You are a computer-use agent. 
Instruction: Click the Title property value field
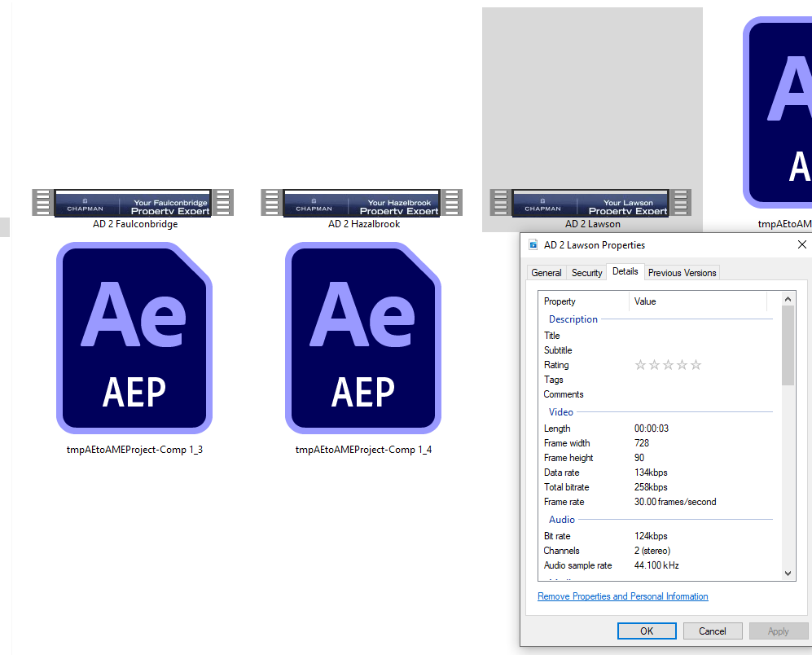[700, 336]
